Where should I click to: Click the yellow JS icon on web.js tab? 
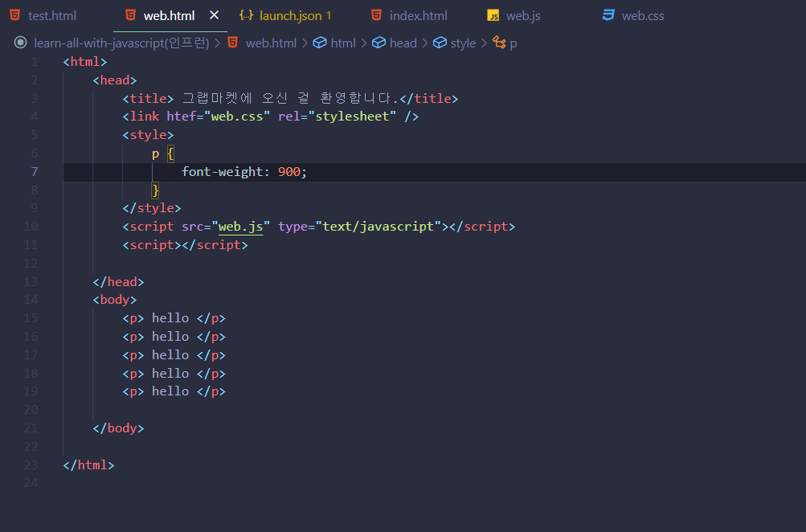click(x=493, y=15)
